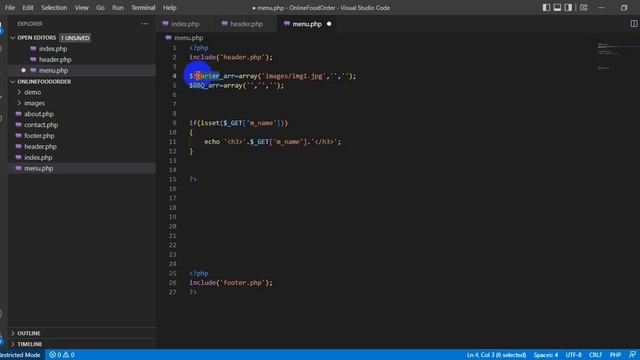The width and height of the screenshot is (640, 360).
Task: Click the php icon on header.php tab
Action: point(224,24)
